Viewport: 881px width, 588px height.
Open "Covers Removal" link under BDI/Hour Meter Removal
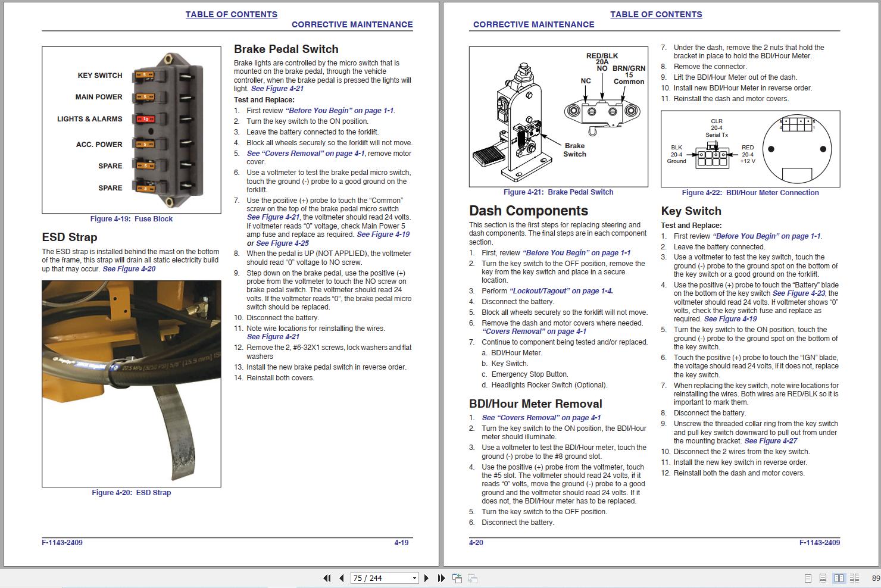(x=541, y=418)
